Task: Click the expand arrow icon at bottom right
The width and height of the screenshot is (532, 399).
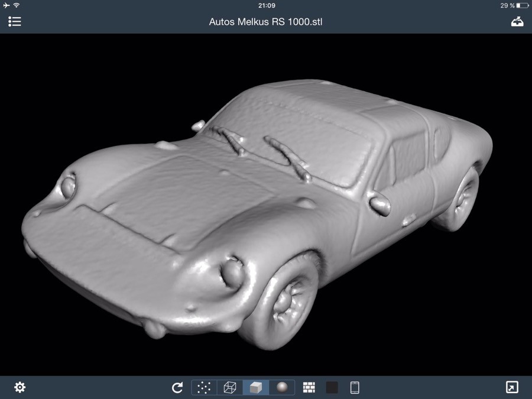Action: click(512, 387)
